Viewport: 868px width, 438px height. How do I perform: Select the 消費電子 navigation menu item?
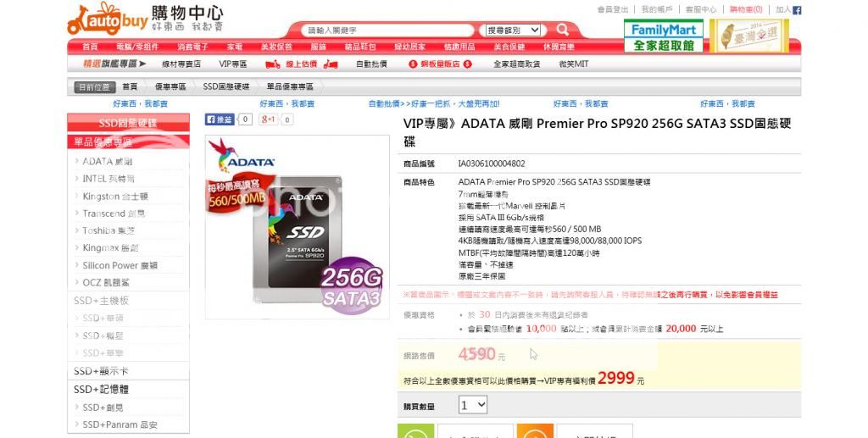click(192, 47)
